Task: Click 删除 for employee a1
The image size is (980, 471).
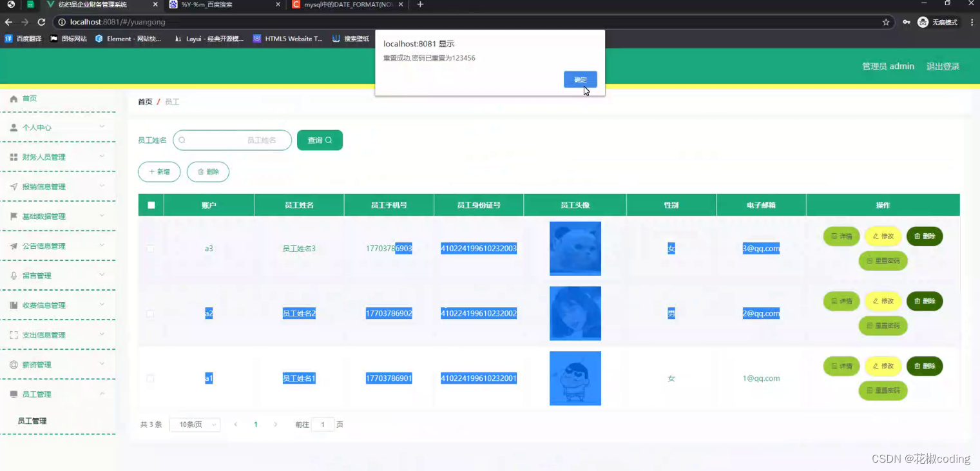Action: click(925, 366)
